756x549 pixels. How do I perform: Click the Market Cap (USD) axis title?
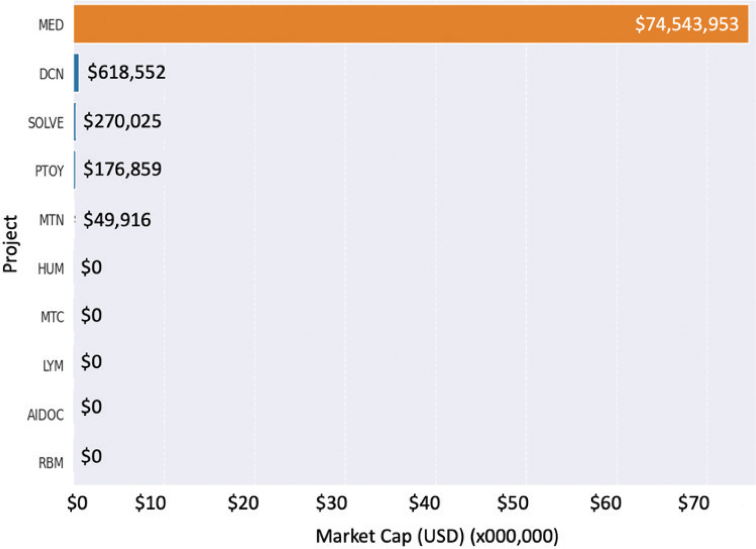click(x=437, y=536)
